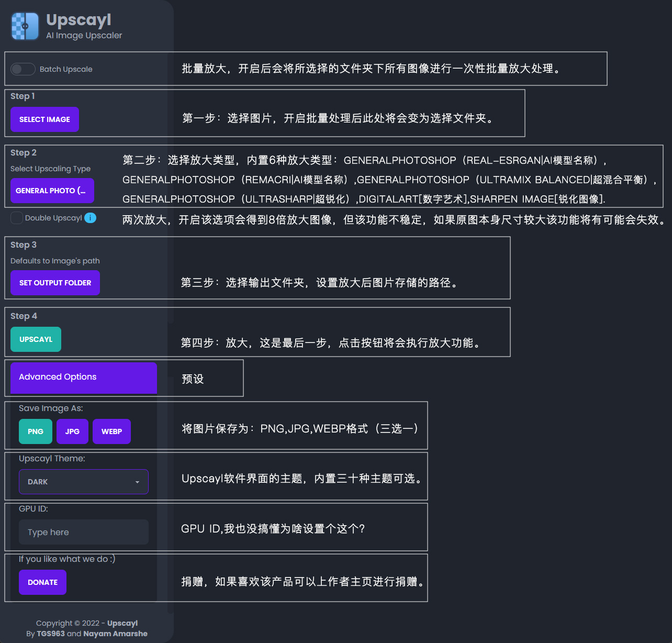
Task: Click the 'If you like what we do :)' text
Action: (67, 559)
